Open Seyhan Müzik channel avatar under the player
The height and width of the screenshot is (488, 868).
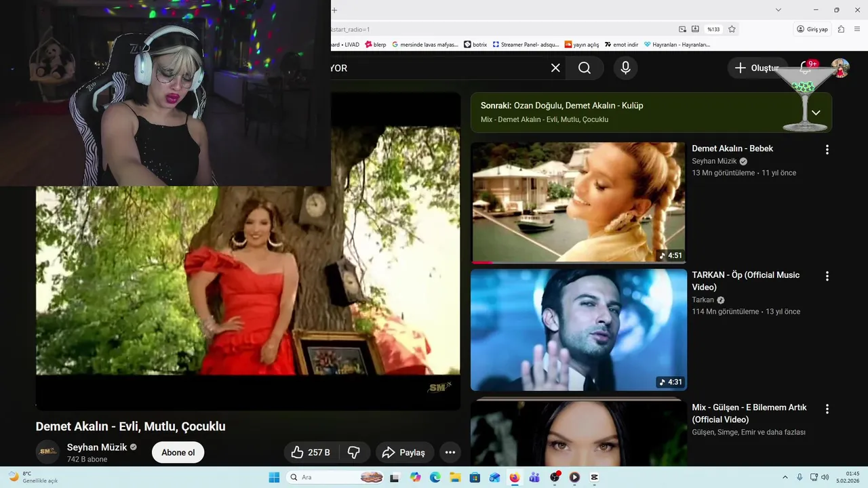[x=47, y=452]
